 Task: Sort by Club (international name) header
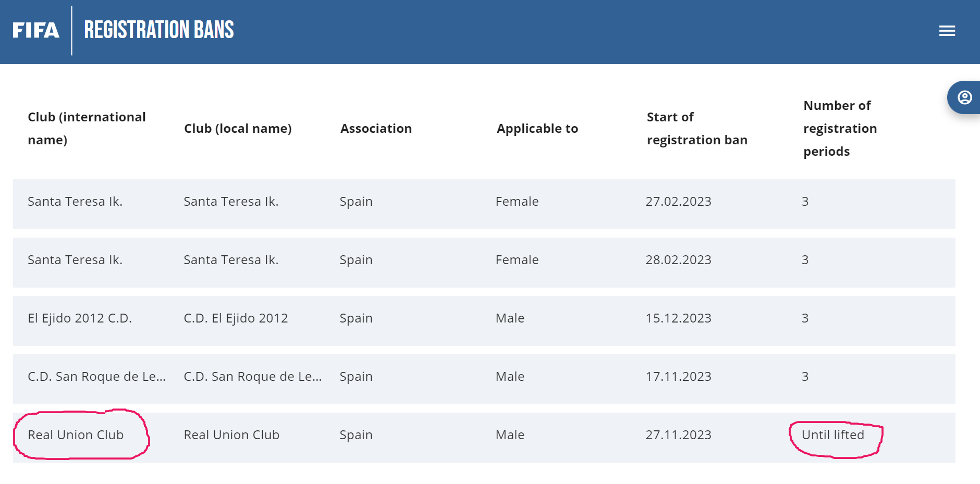[87, 128]
